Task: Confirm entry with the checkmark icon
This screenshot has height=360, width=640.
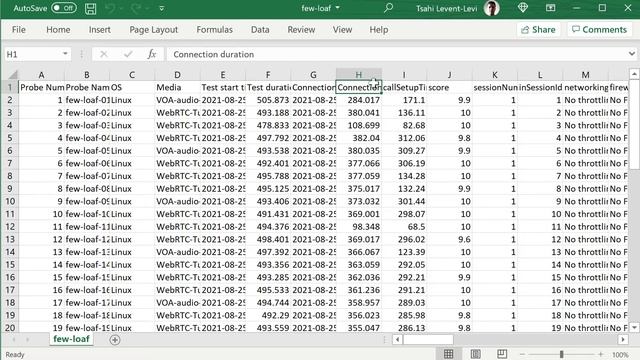Action: tap(128, 54)
